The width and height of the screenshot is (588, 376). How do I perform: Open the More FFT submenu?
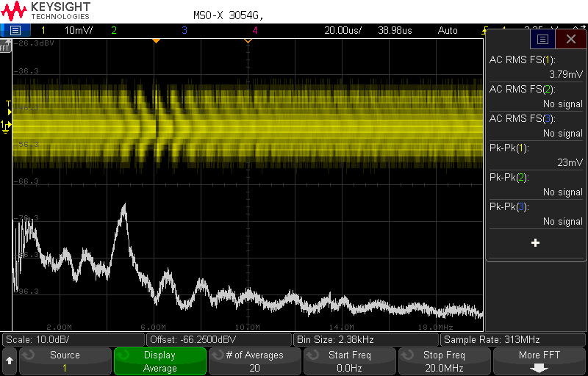539,361
